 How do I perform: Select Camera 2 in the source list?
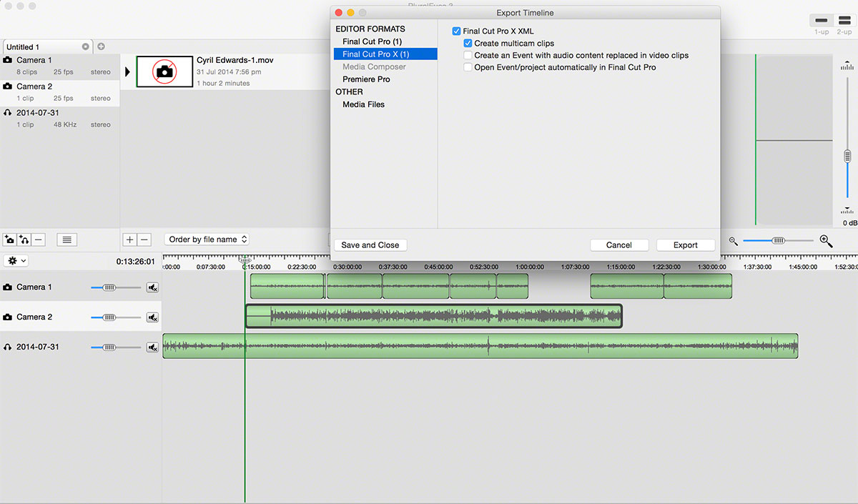click(x=60, y=92)
